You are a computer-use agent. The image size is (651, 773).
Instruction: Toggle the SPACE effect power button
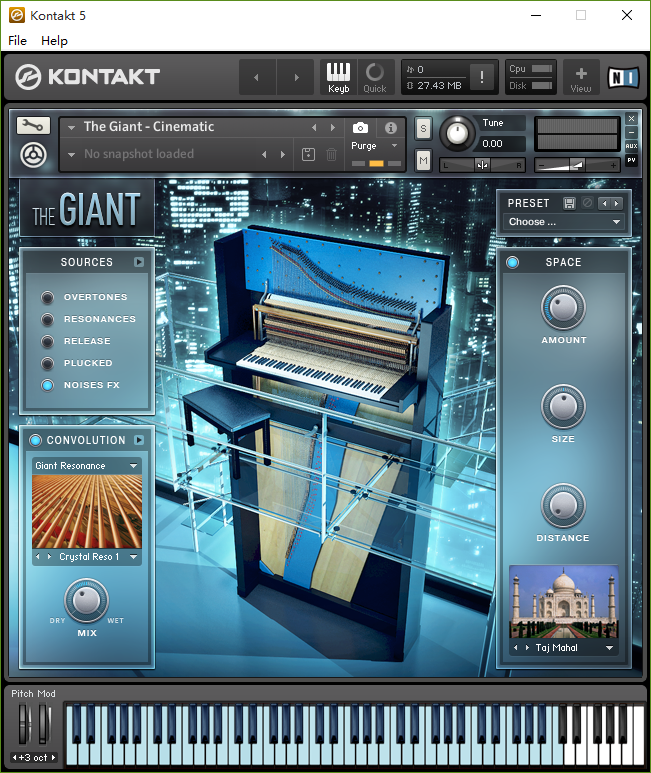click(513, 262)
